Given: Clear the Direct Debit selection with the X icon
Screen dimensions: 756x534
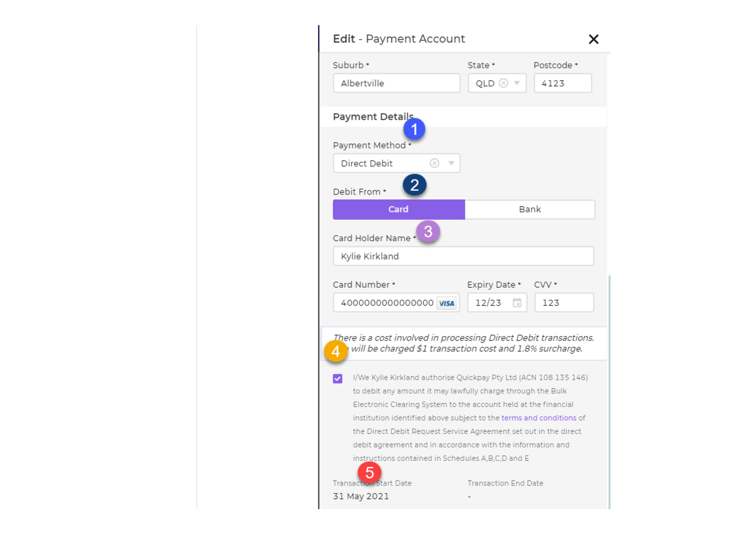Looking at the screenshot, I should [x=434, y=163].
